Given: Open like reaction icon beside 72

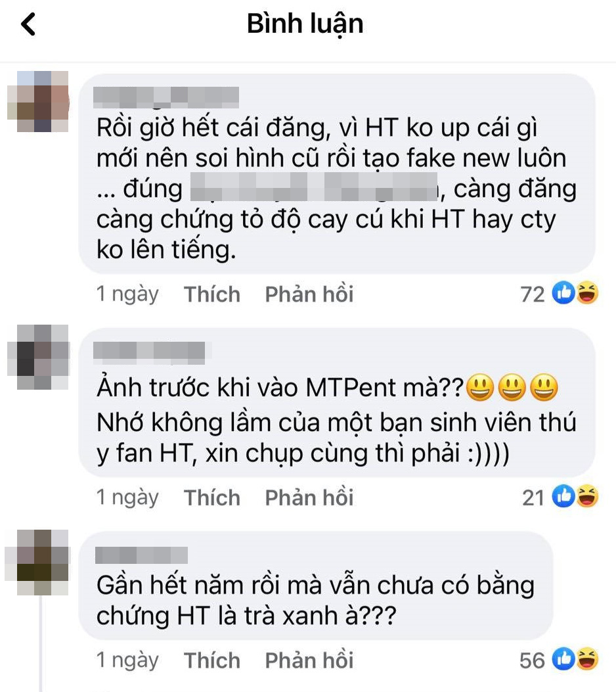Looking at the screenshot, I should [564, 293].
